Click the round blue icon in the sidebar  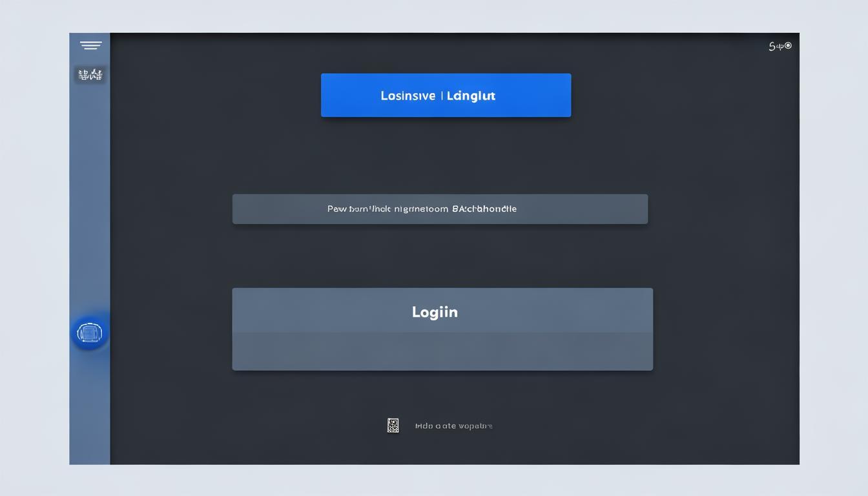pyautogui.click(x=89, y=333)
